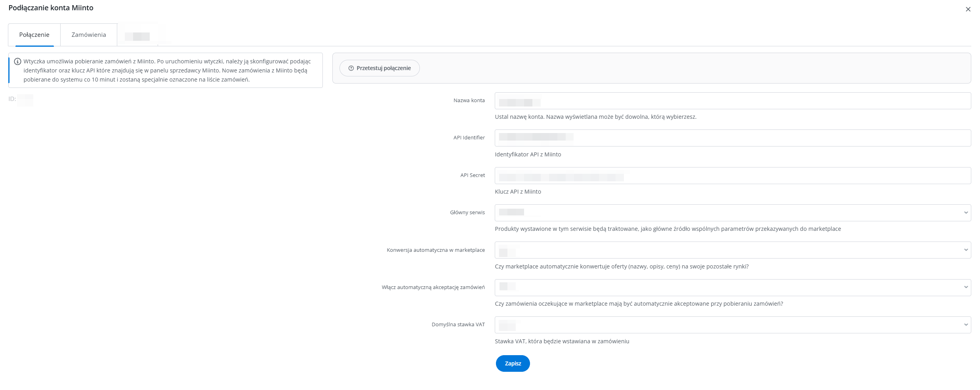Focus the Nazwa konta input field
The image size is (980, 390).
point(732,101)
